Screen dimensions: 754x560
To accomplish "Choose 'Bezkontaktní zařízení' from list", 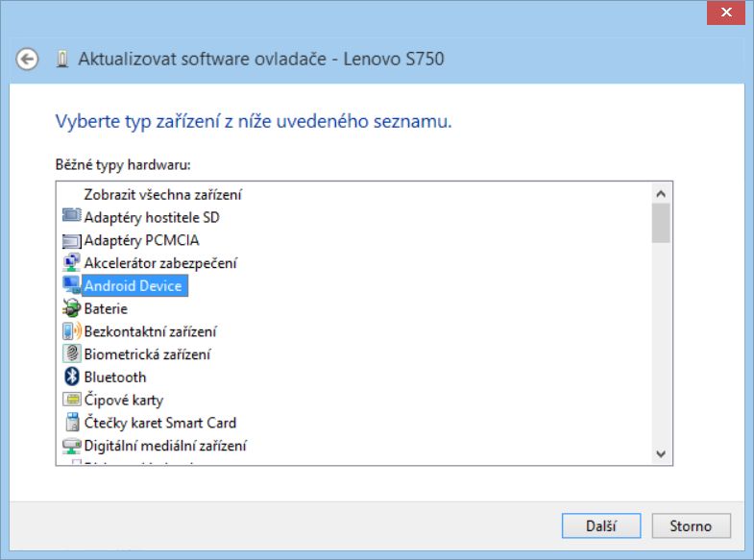I will click(150, 331).
